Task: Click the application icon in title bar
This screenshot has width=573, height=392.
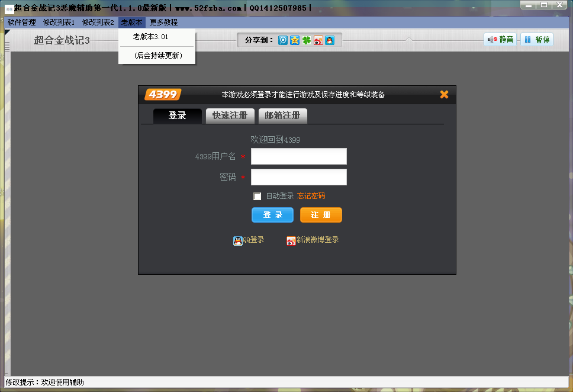Action: pyautogui.click(x=9, y=9)
